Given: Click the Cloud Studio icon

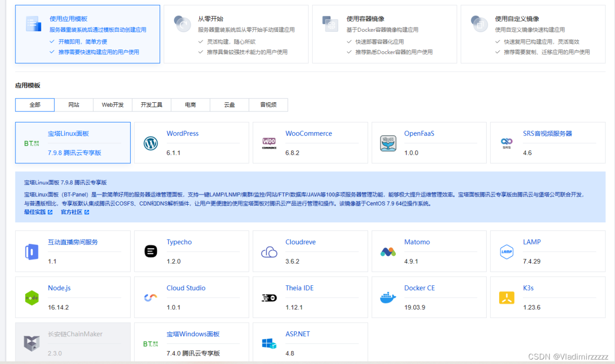Looking at the screenshot, I should point(150,297).
